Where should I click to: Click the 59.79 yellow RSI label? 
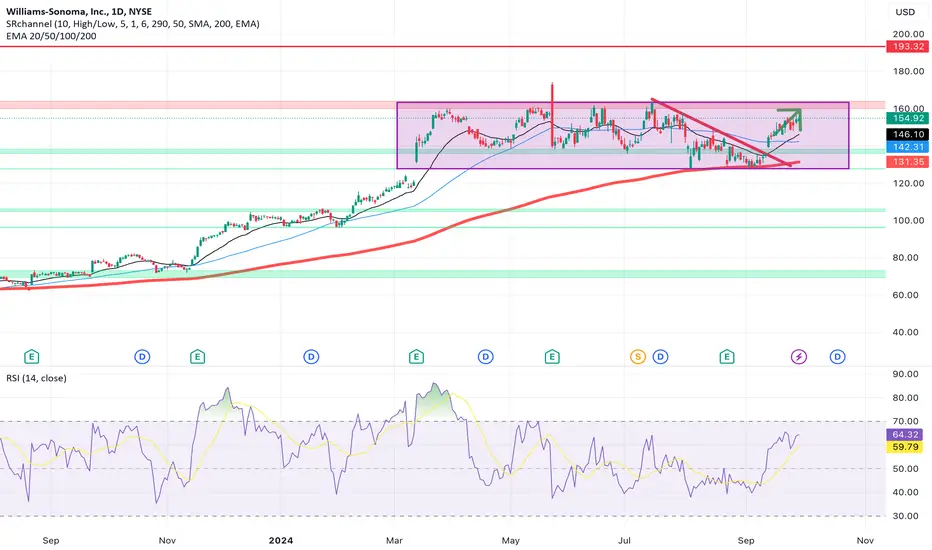pos(905,447)
